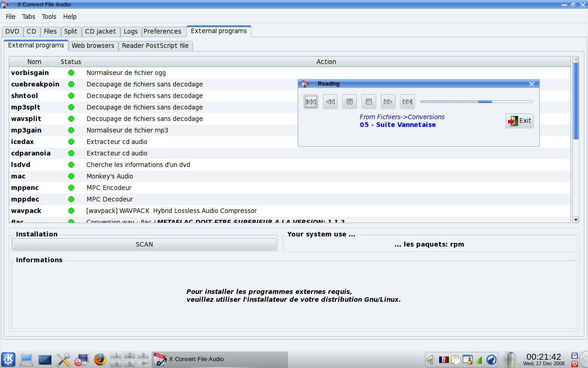This screenshot has height=368, width=588.
Task: Open the Reader PostScript file sub-tab
Action: click(x=155, y=46)
